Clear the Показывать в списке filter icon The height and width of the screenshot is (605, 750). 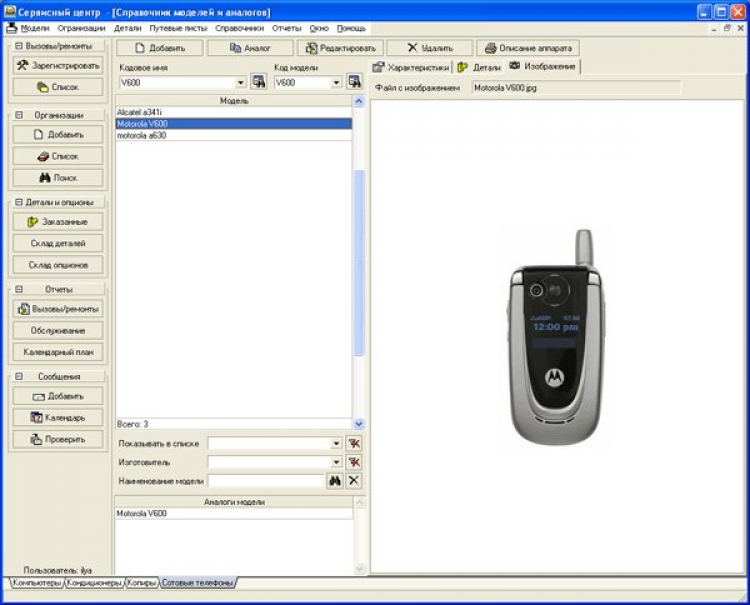pos(354,443)
